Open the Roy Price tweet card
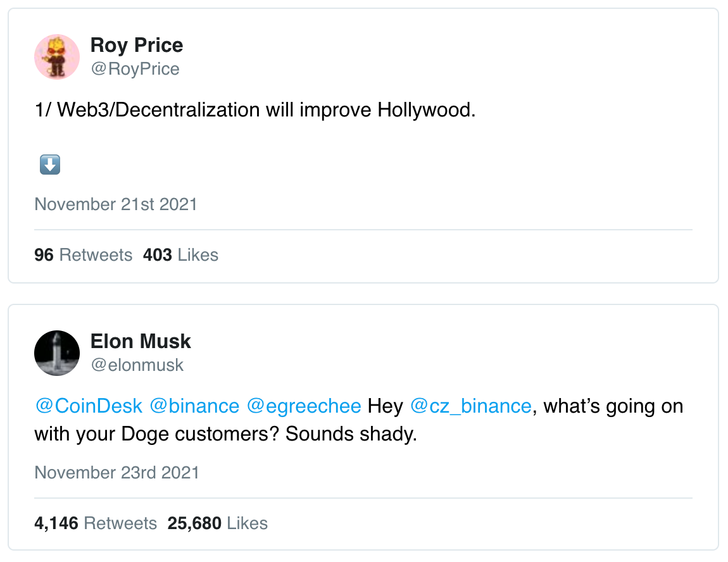Viewport: 728px width, 562px height. (x=363, y=146)
